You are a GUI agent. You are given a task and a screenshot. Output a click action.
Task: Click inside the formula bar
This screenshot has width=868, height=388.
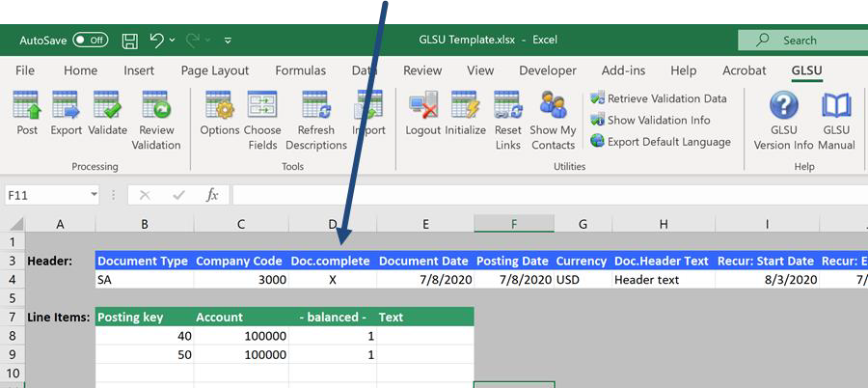pos(550,195)
